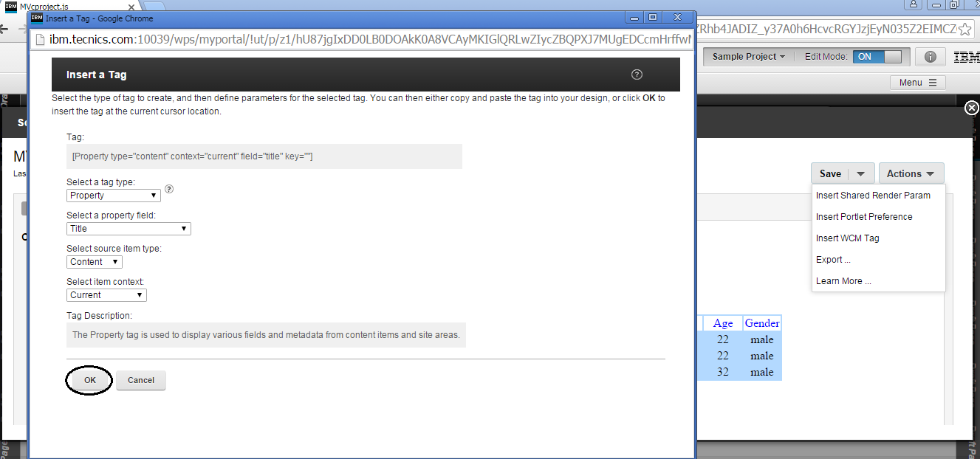980x459 pixels.
Task: Open the arrow dropdown beside Save
Action: click(861, 173)
